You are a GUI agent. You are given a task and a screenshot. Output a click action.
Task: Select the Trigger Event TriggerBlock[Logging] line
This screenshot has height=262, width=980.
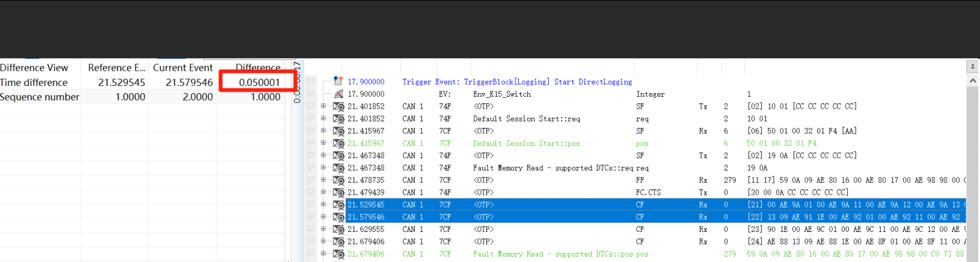[x=517, y=82]
